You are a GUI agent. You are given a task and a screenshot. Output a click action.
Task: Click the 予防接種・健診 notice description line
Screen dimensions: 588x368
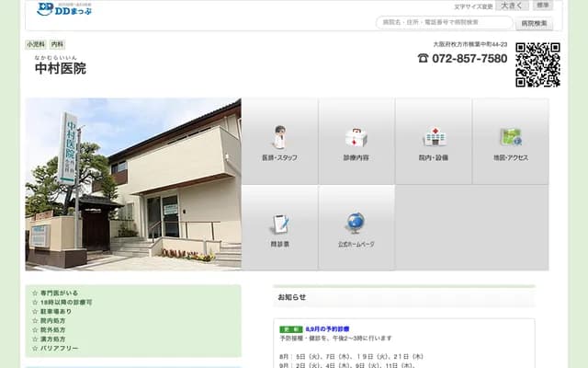335,339
